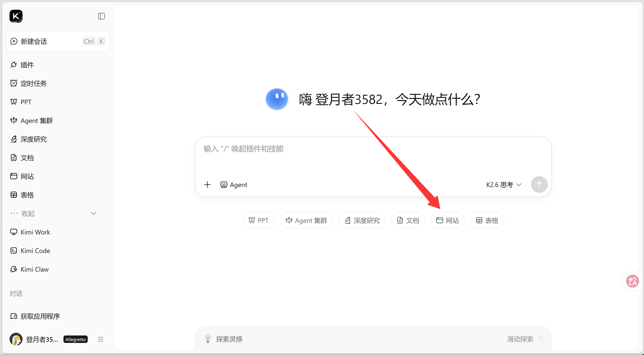Start a new conversation (新建会话)
Image resolution: width=644 pixels, height=355 pixels.
58,41
